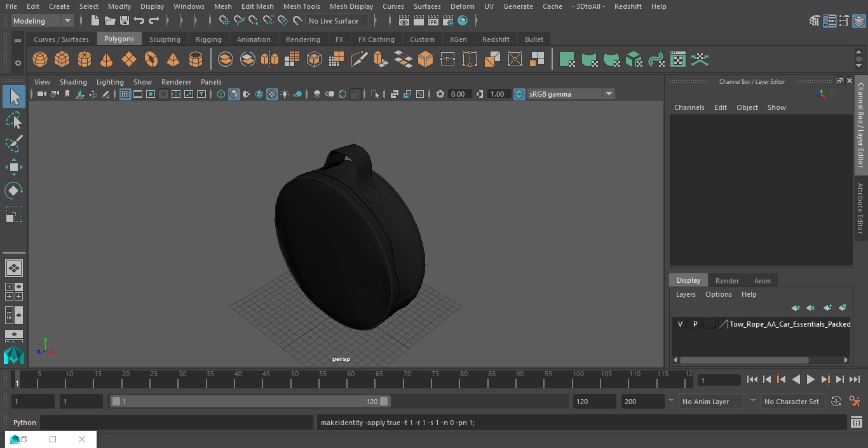868x448 pixels.
Task: Toggle auto keyframe button
Action: point(836,402)
